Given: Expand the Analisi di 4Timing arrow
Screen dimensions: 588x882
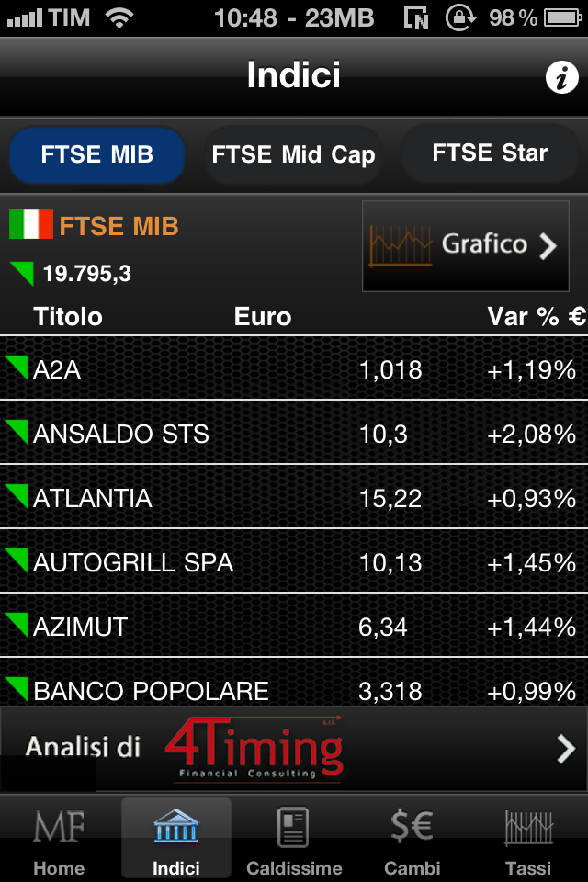Looking at the screenshot, I should pos(565,750).
